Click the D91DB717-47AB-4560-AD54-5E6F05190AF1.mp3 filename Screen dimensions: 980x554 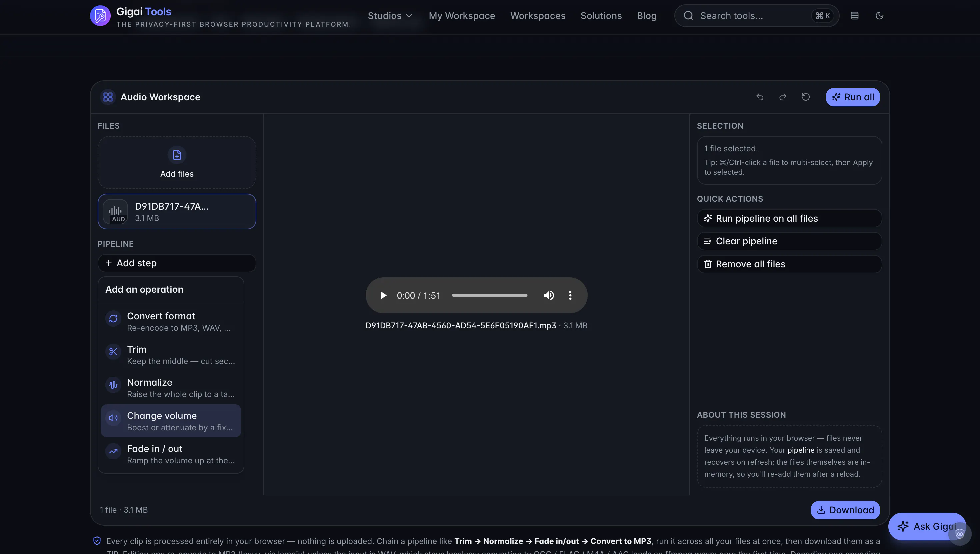click(461, 326)
